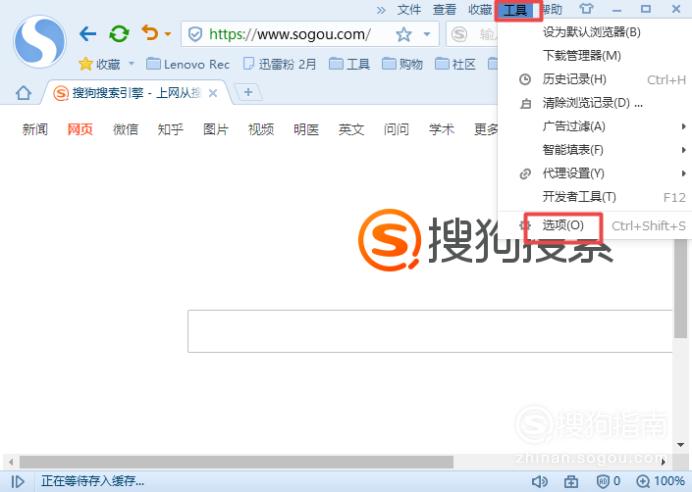Click the 微信 link
This screenshot has width=692, height=492.
point(125,129)
